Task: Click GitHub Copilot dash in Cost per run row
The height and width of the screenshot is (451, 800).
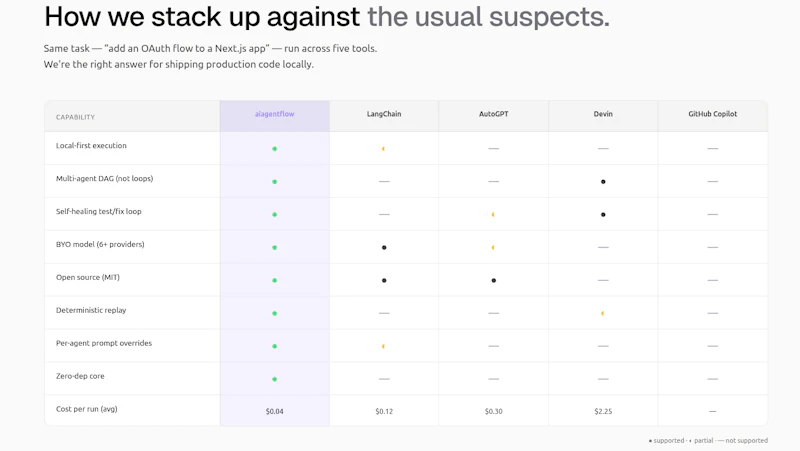Action: point(713,411)
